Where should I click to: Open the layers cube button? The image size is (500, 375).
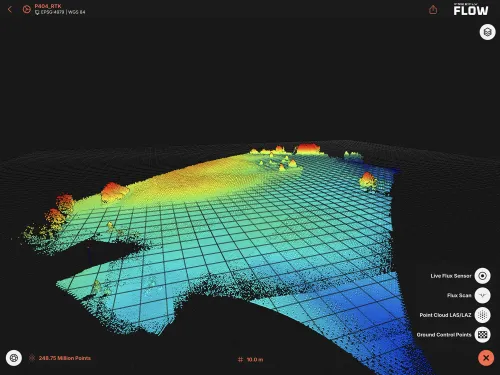(x=487, y=32)
